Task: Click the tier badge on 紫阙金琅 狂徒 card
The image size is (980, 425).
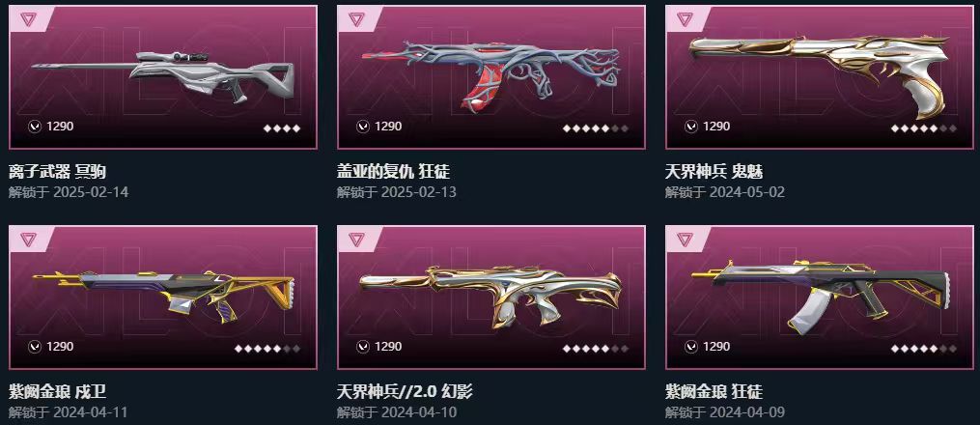Action: [x=685, y=239]
